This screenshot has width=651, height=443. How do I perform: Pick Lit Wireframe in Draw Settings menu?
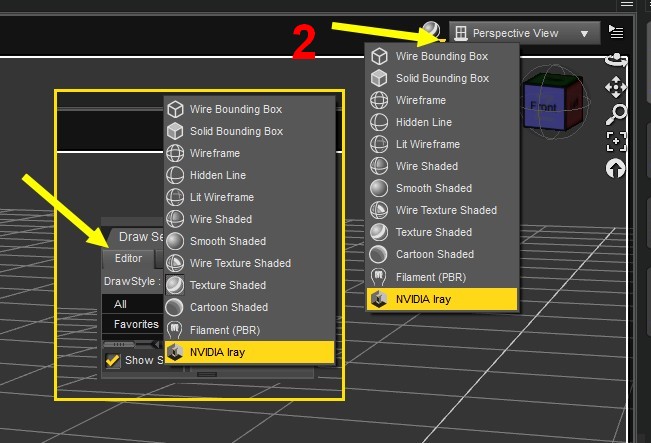pos(250,197)
